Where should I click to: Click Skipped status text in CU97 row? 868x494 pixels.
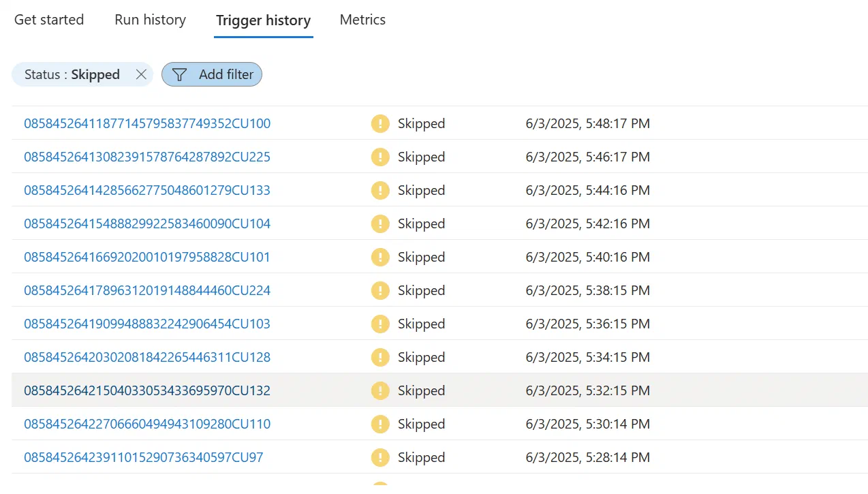click(421, 457)
